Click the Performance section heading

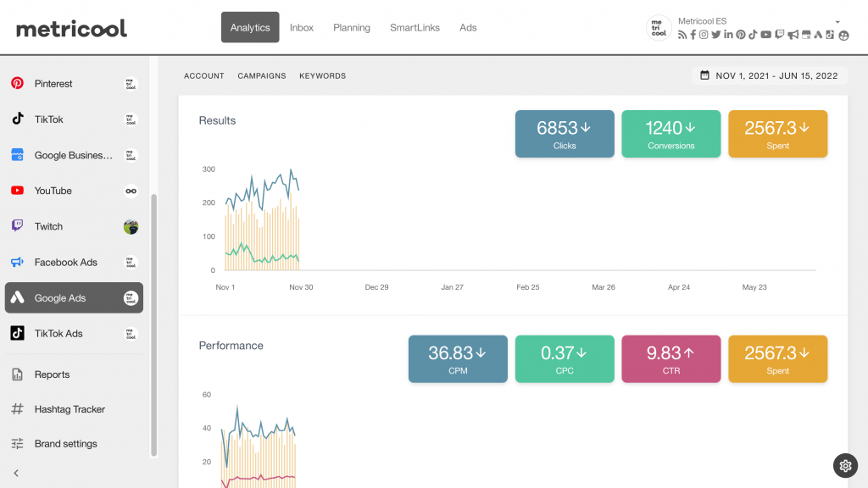pos(231,346)
